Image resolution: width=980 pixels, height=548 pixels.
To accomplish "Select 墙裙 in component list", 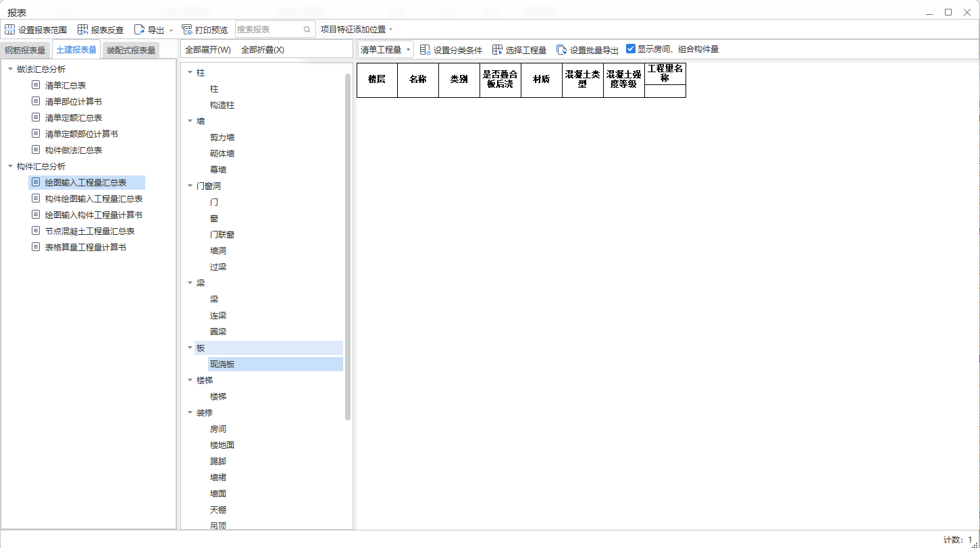I will [x=218, y=477].
